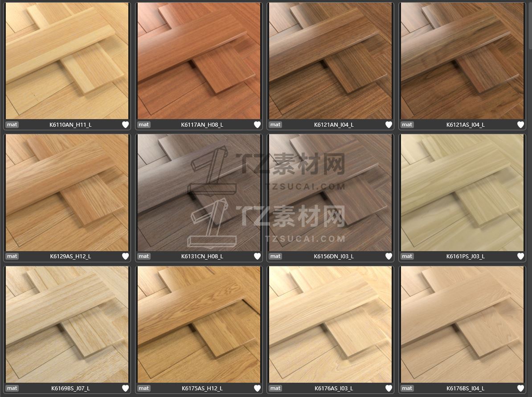The height and width of the screenshot is (397, 532).
Task: Select the K6129AS_H12_L caption
Action: (x=70, y=256)
